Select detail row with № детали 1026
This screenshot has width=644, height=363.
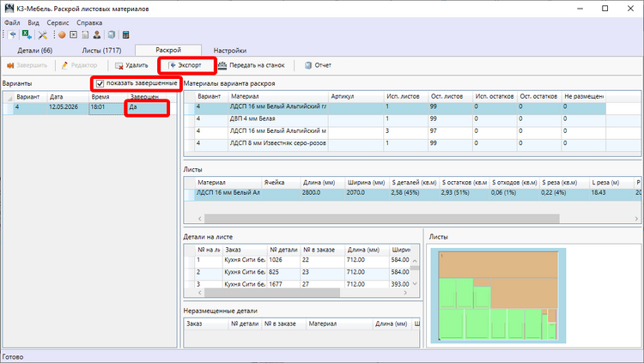(297, 260)
